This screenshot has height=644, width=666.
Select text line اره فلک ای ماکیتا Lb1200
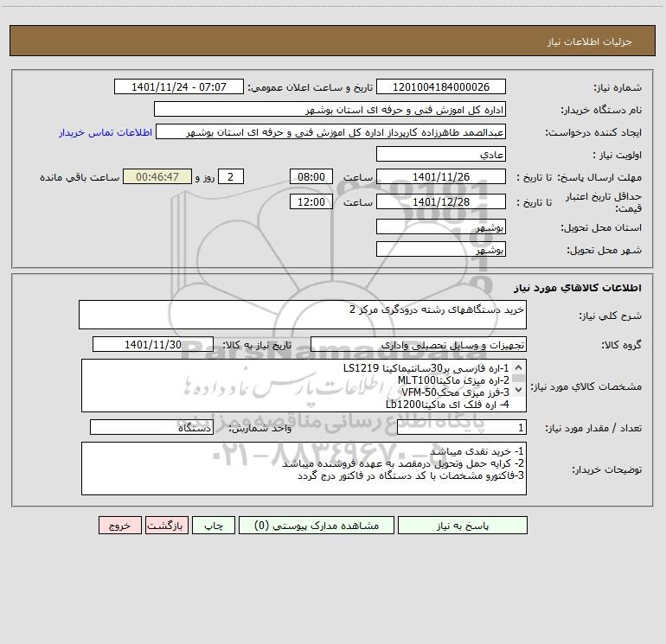(447, 405)
